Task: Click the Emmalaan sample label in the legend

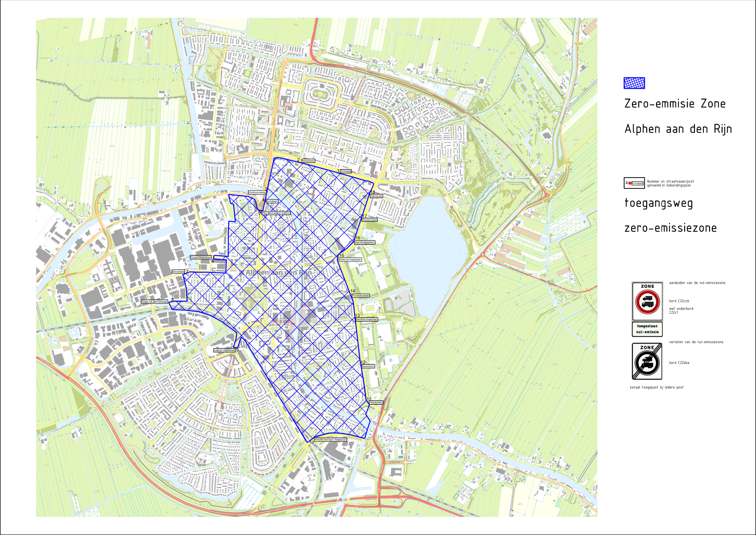Action: 638,183
